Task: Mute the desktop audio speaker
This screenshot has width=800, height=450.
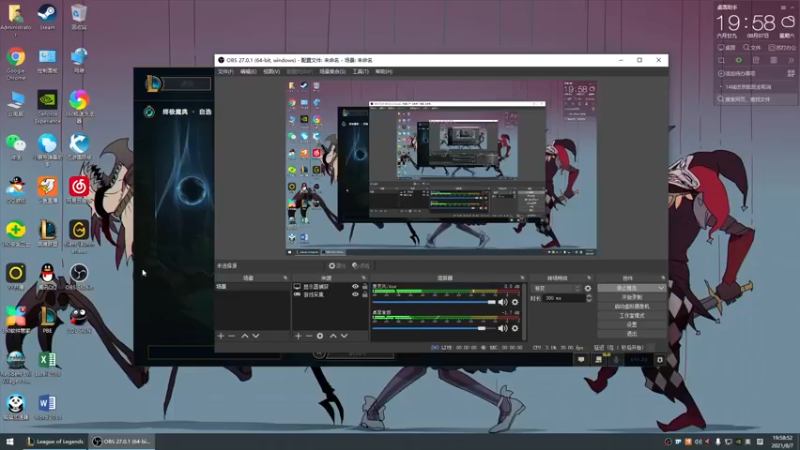Action: [x=503, y=328]
